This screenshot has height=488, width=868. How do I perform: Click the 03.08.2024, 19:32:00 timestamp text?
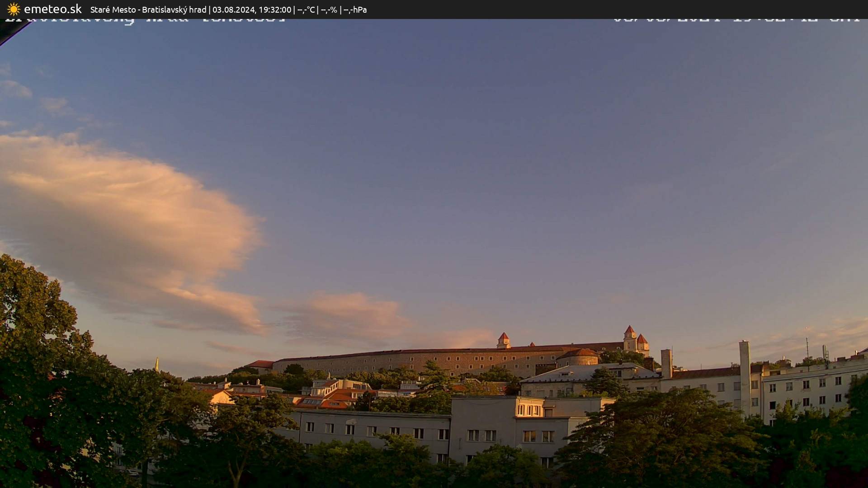252,9
